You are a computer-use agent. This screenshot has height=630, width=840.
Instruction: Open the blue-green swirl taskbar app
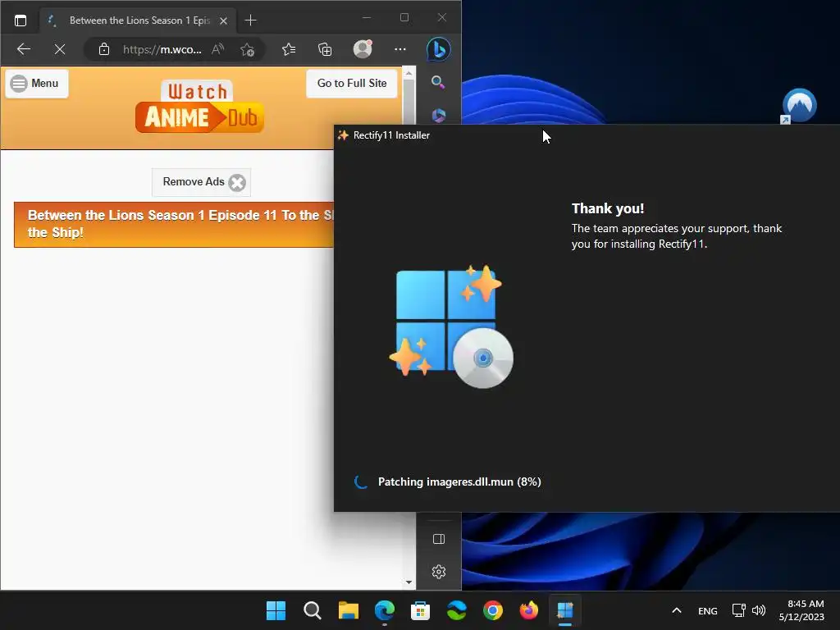456,610
